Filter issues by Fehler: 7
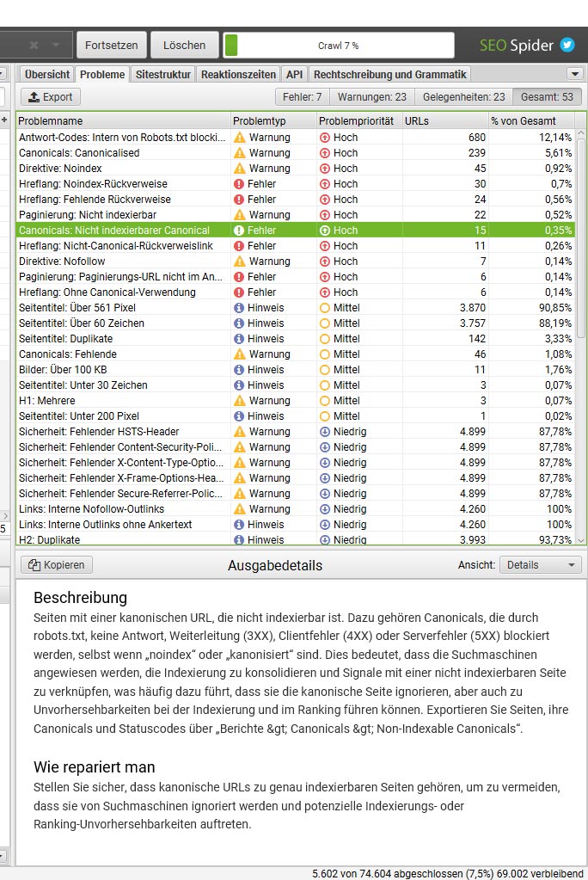588x880 pixels. [303, 97]
